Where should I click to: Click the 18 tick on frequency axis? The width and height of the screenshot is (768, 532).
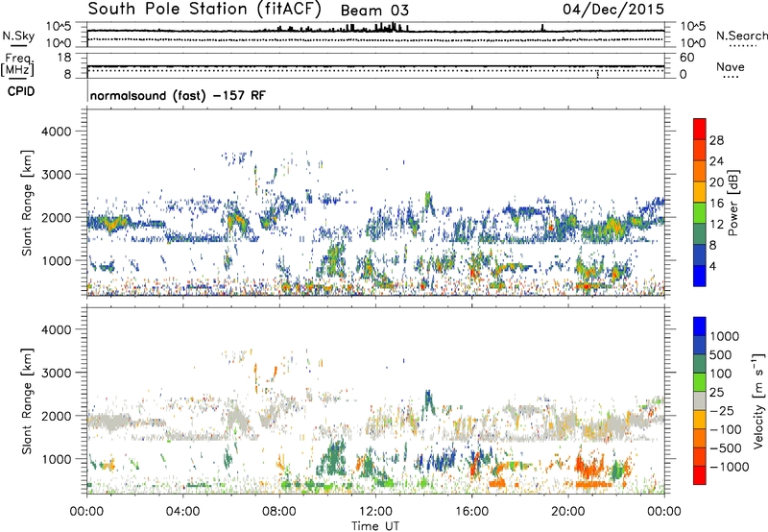(x=64, y=58)
